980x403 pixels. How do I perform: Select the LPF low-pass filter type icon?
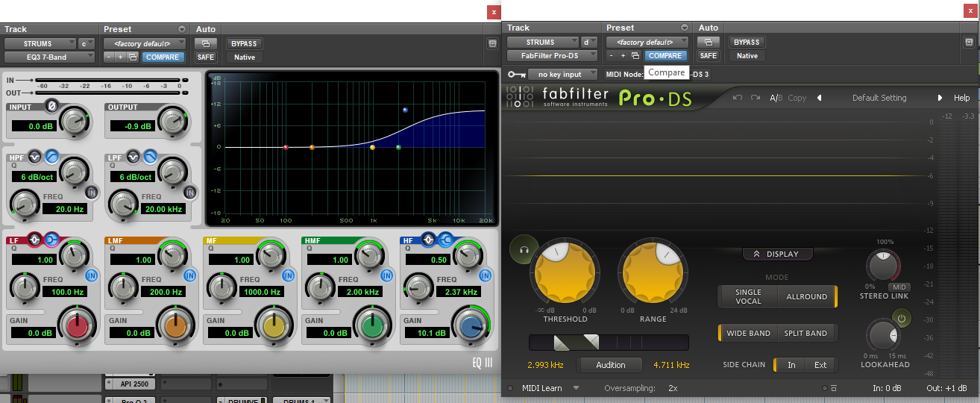point(149,157)
